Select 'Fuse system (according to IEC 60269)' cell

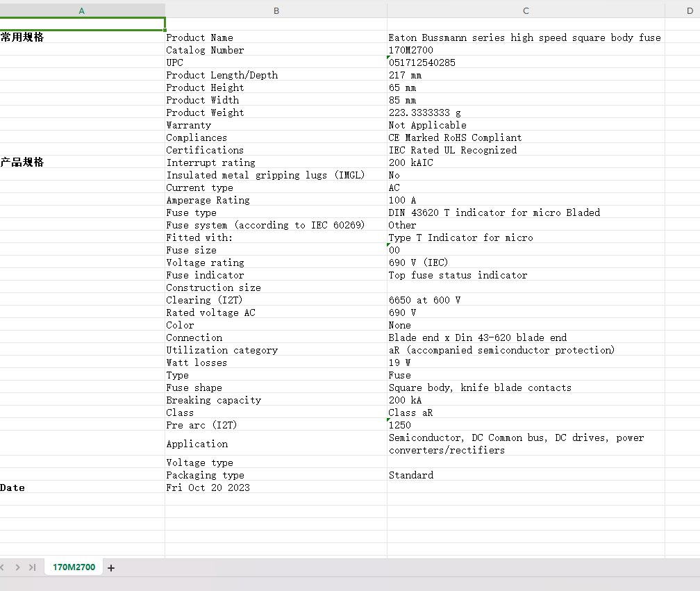[x=276, y=224]
